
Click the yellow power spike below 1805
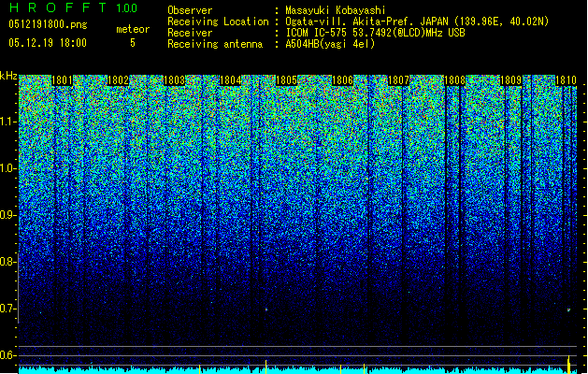coord(265,367)
